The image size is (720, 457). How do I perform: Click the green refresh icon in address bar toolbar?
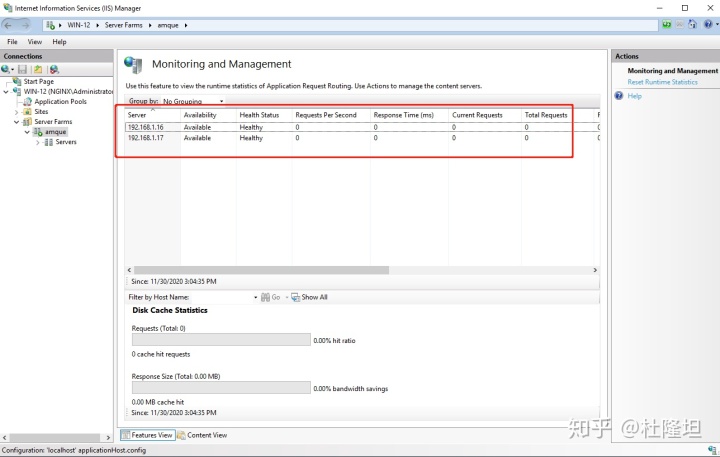666,24
